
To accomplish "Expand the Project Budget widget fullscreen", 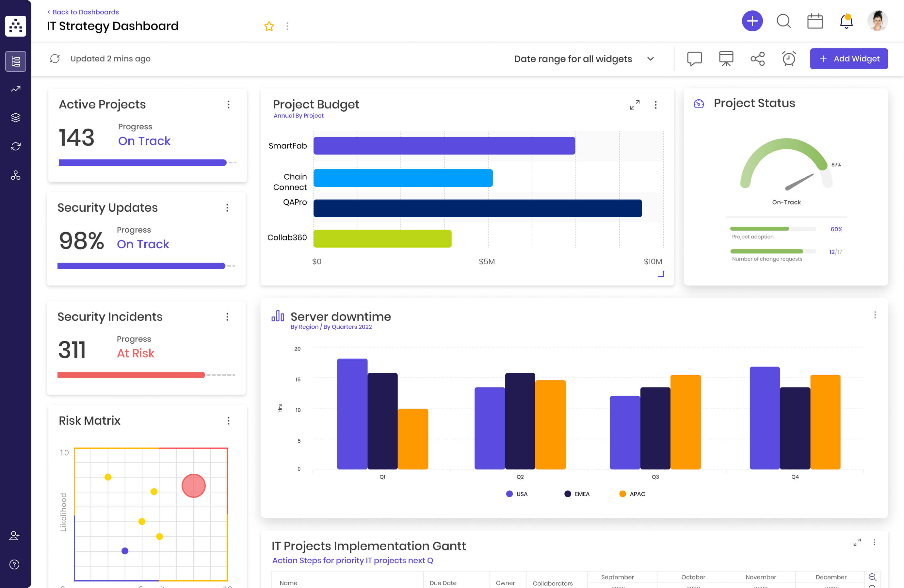I will [634, 105].
